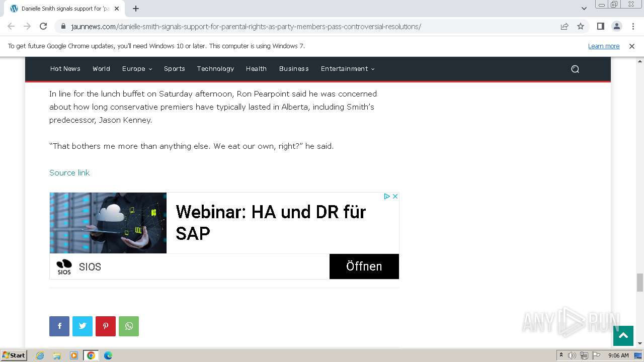Click the SIOS advertiser name
Screen dimensions: 644x362
(x=90, y=267)
